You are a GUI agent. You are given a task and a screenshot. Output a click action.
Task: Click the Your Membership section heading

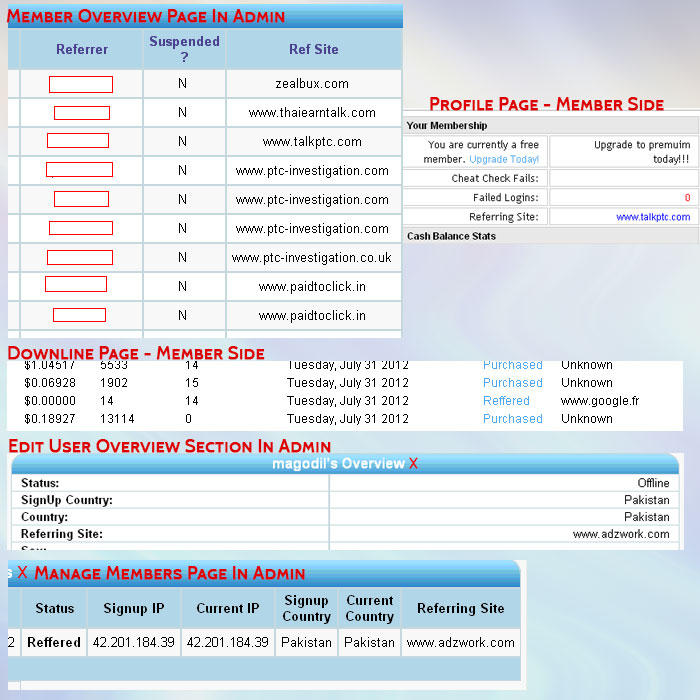pyautogui.click(x=446, y=125)
